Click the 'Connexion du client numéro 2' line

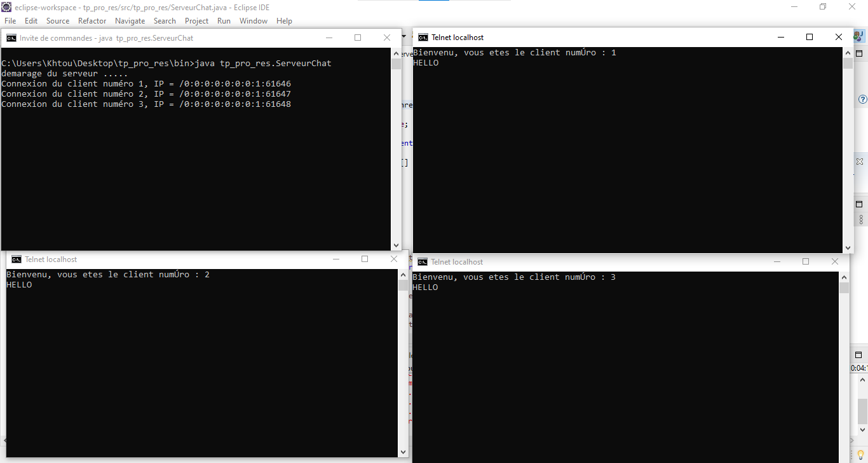pyautogui.click(x=146, y=93)
